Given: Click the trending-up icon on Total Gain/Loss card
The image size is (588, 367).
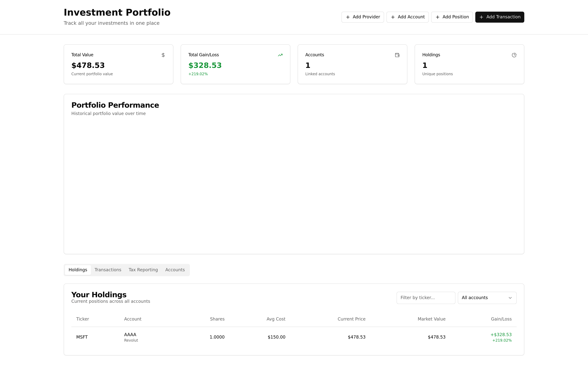Looking at the screenshot, I should (x=280, y=55).
